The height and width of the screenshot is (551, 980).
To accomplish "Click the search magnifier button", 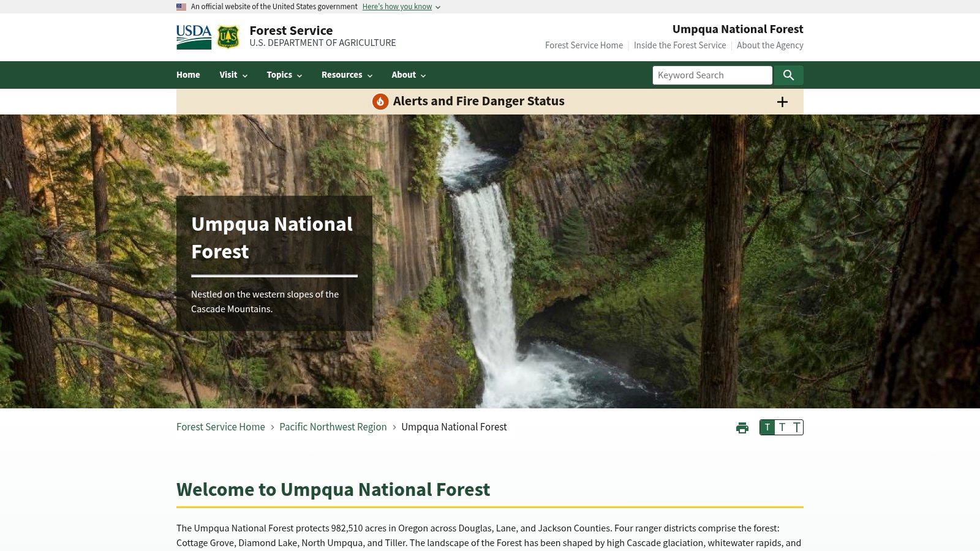I will click(x=788, y=75).
